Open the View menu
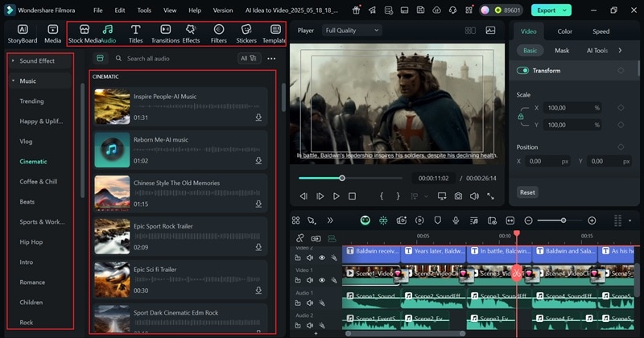The image size is (644, 338). 170,10
